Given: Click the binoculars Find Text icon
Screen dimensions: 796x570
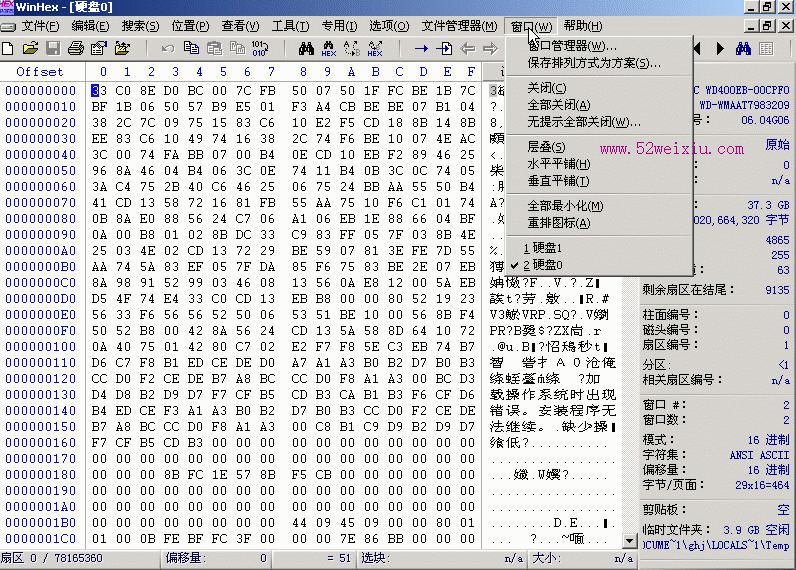Looking at the screenshot, I should coord(306,49).
